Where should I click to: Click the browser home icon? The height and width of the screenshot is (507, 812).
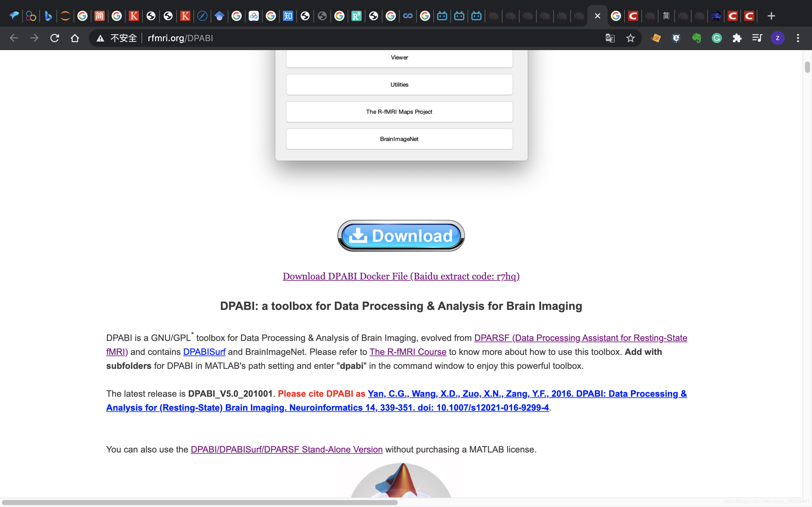74,39
